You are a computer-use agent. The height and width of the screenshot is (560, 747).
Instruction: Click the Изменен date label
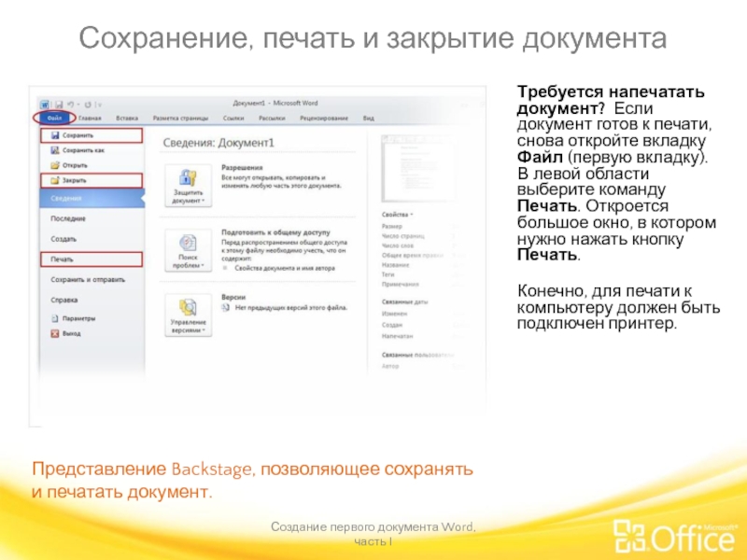394,314
